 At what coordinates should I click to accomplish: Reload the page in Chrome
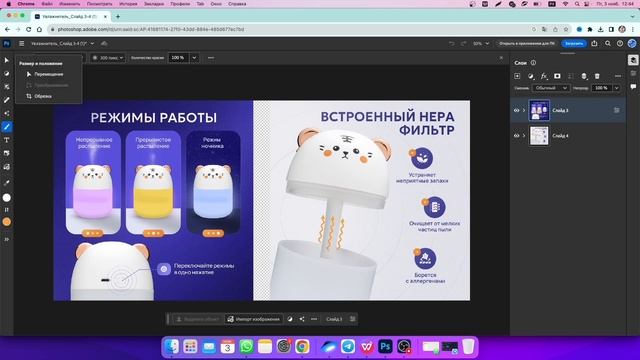click(x=29, y=29)
